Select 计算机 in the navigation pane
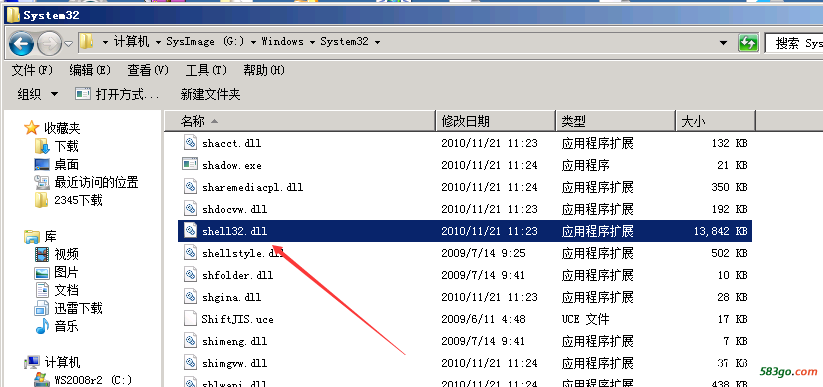This screenshot has height=387, width=823. pos(62,362)
